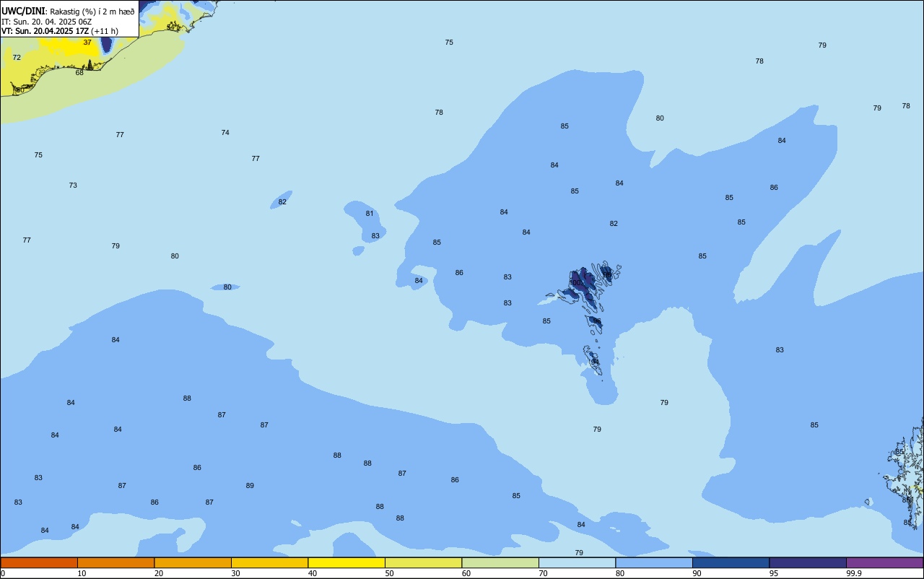Image resolution: width=924 pixels, height=579 pixels.
Task: Click the 10 tick label on the color scale
Action: (x=82, y=573)
